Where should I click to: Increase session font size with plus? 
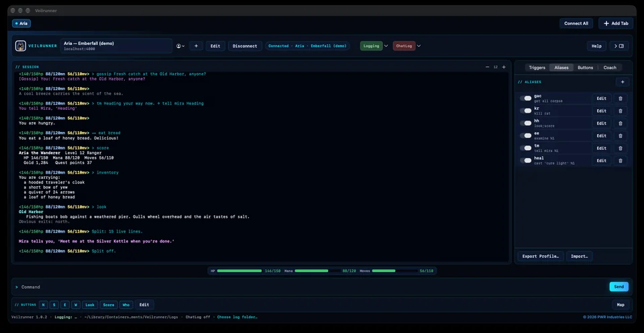point(504,67)
